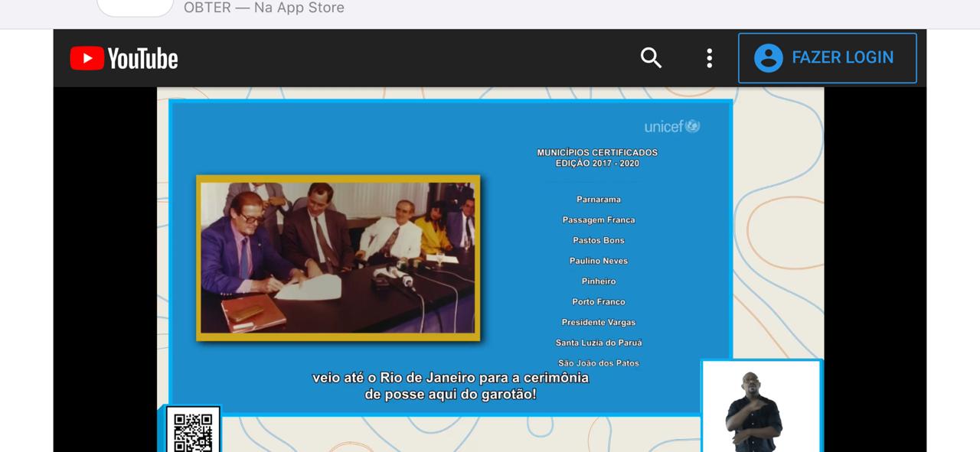
Task: Click the YouTube wordmark text
Action: click(142, 59)
